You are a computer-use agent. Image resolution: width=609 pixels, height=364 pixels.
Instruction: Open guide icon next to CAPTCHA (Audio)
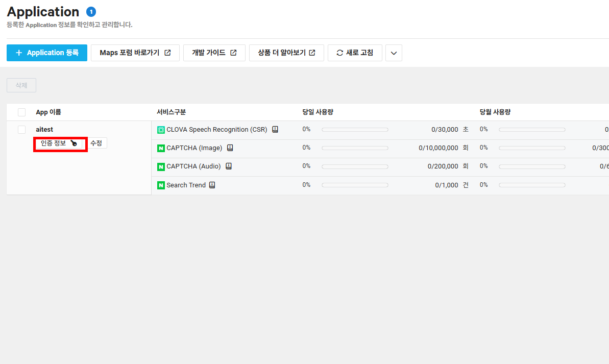[x=229, y=166]
